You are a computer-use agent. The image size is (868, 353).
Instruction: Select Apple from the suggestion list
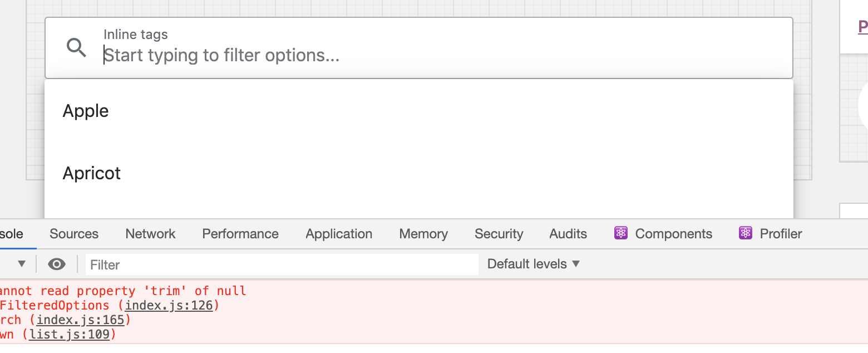pyautogui.click(x=86, y=110)
